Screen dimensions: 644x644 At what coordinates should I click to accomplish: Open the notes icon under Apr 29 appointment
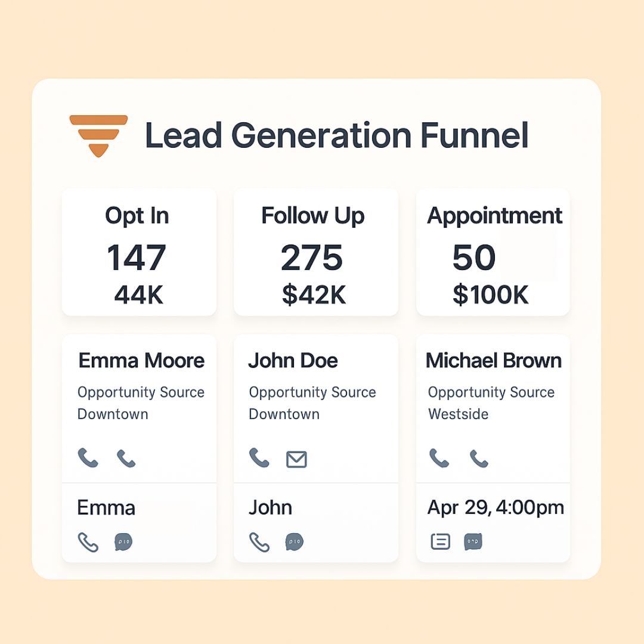pyautogui.click(x=440, y=541)
